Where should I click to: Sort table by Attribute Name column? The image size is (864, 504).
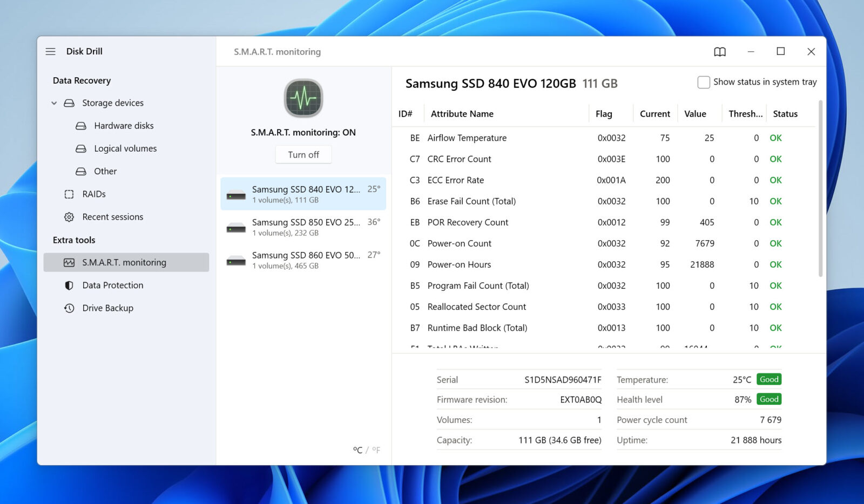pyautogui.click(x=462, y=114)
